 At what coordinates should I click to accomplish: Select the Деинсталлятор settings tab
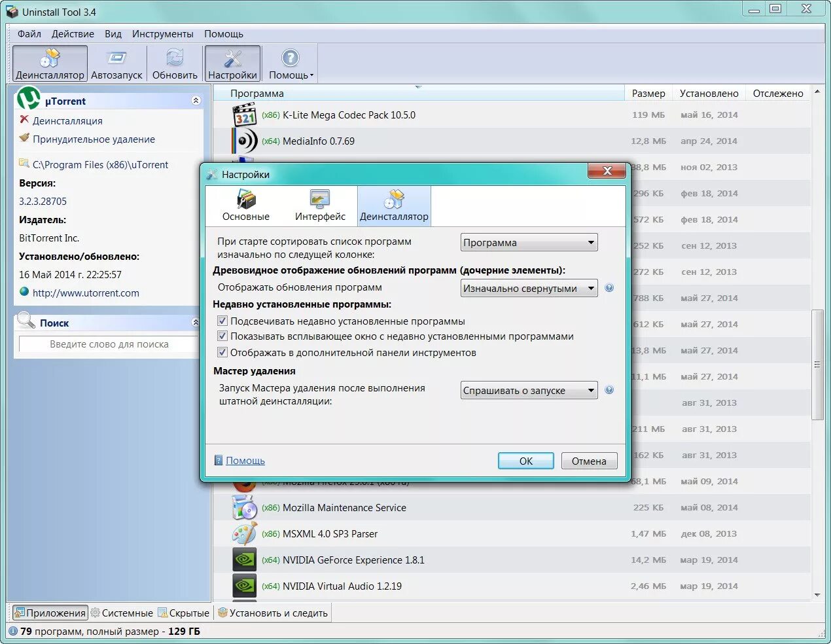[394, 206]
